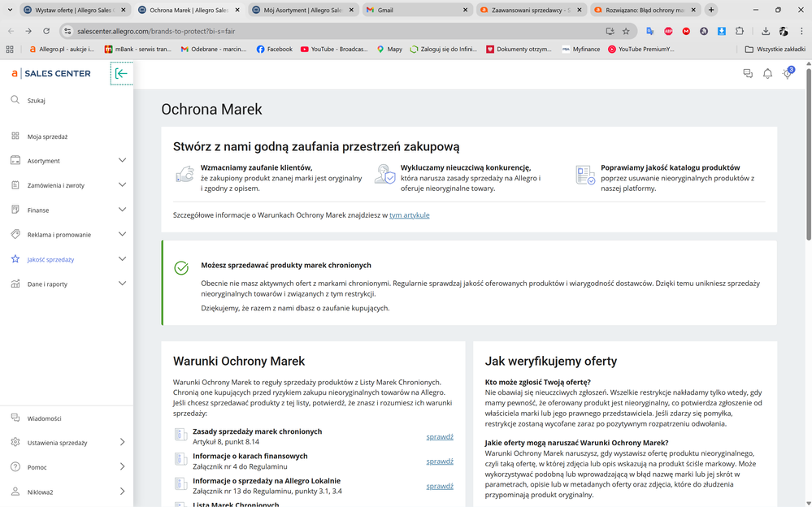Image resolution: width=812 pixels, height=507 pixels.
Task: Click the Pomoc question mark icon
Action: pyautogui.click(x=15, y=466)
